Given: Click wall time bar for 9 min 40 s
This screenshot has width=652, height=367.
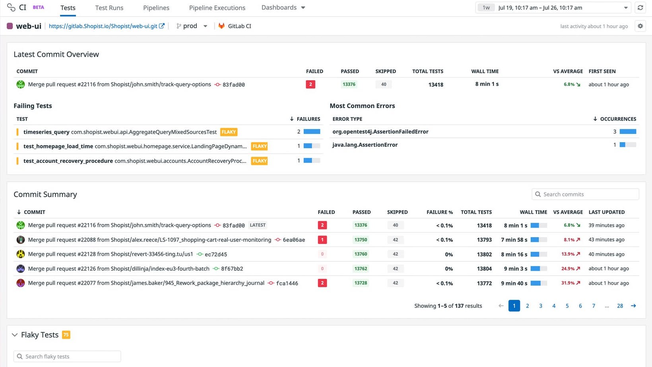Looking at the screenshot, I should tap(538, 283).
